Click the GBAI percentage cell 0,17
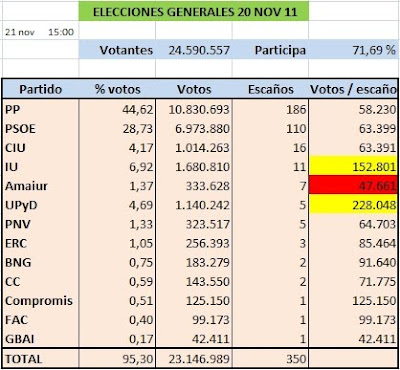The height and width of the screenshot is (370, 400). [117, 338]
